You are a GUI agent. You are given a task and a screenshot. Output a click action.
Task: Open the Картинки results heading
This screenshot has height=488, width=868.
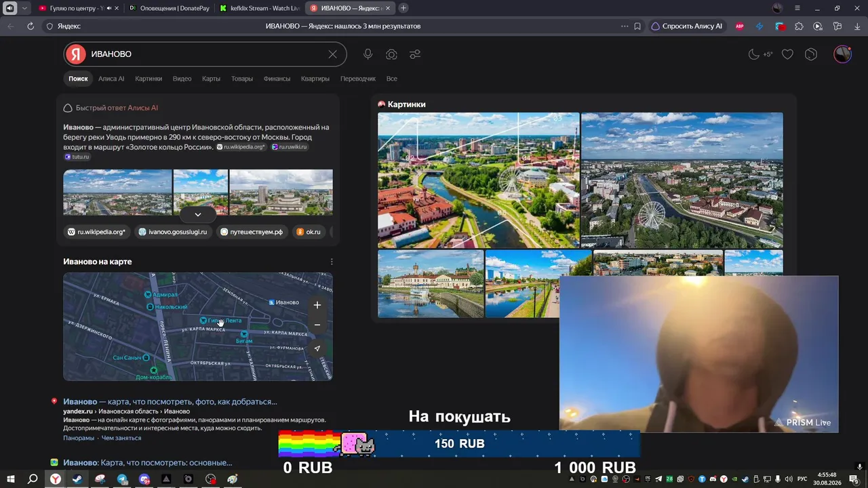[x=407, y=104]
